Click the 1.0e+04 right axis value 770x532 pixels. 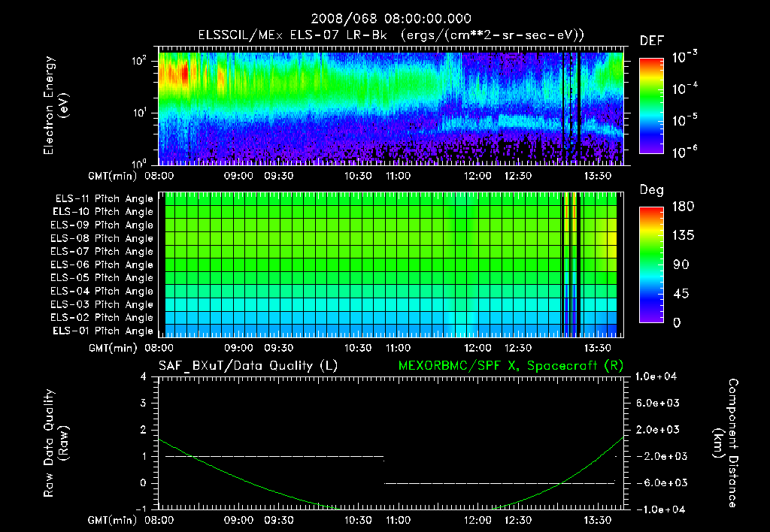pyautogui.click(x=656, y=376)
